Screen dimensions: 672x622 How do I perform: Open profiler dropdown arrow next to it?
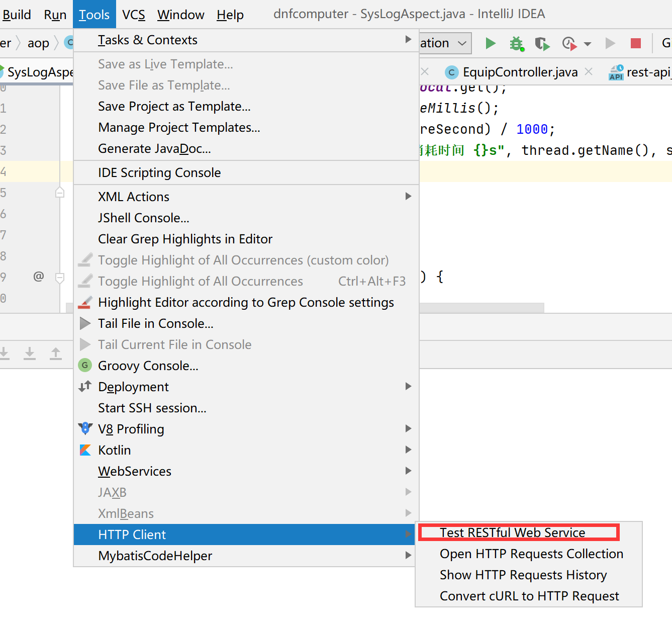588,44
